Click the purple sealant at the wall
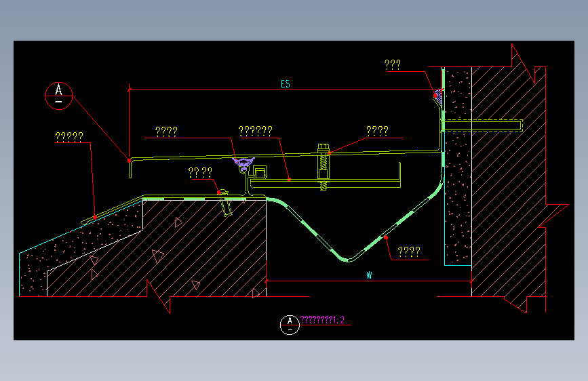The width and height of the screenshot is (588, 381). point(438,97)
